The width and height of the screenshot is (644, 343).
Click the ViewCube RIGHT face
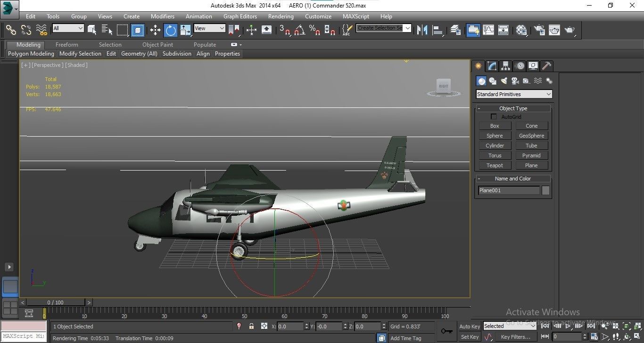443,86
